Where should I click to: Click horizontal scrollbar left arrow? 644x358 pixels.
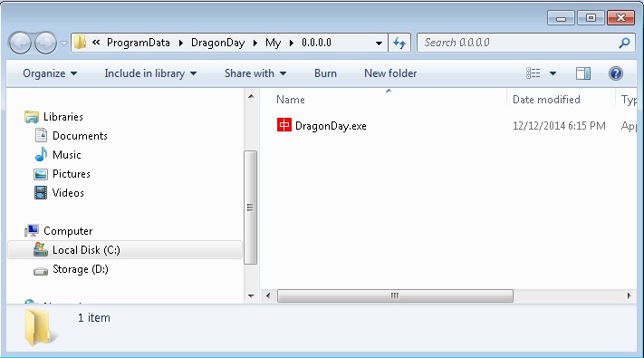point(268,296)
